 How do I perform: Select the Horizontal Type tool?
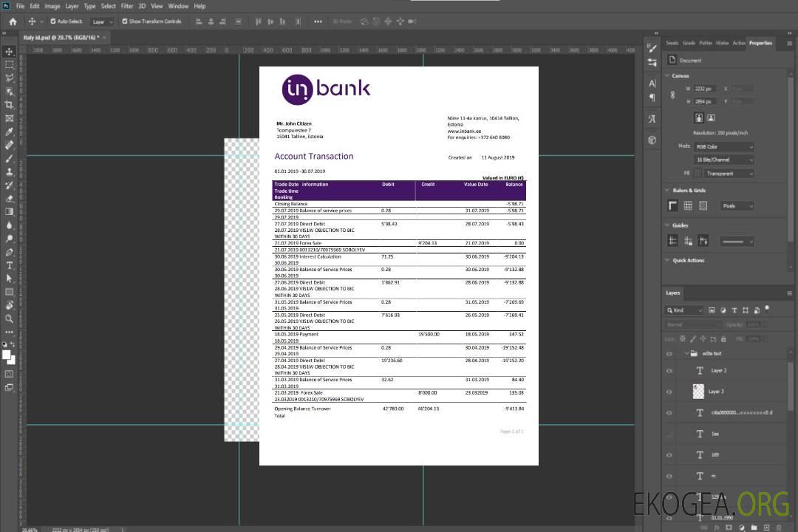[x=9, y=265]
